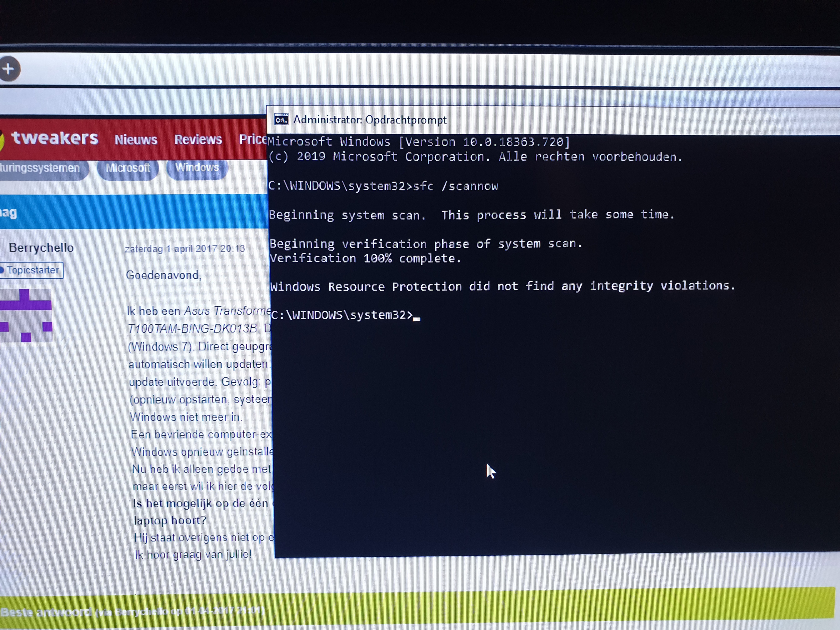Screen dimensions: 840x630
Task: Open Berrychello's user profile
Action: 41,247
